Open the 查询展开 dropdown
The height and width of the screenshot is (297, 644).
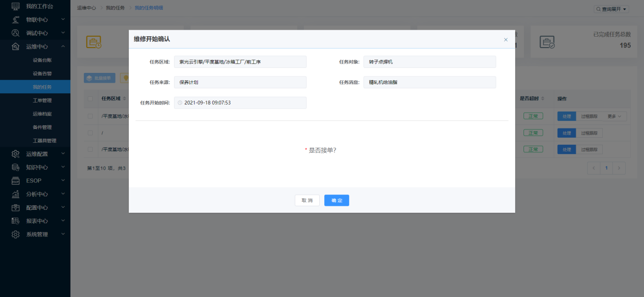coord(611,9)
